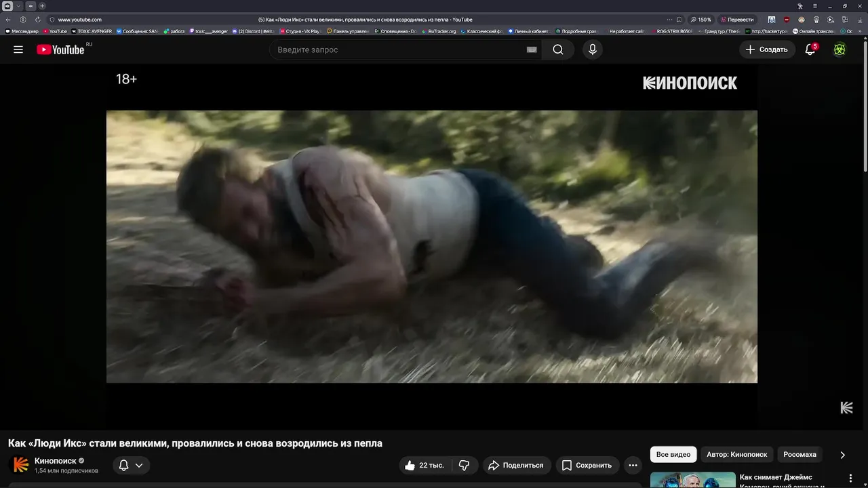Switch to the second muted browser tab
Viewport: 868px width, 488px height.
(31, 6)
